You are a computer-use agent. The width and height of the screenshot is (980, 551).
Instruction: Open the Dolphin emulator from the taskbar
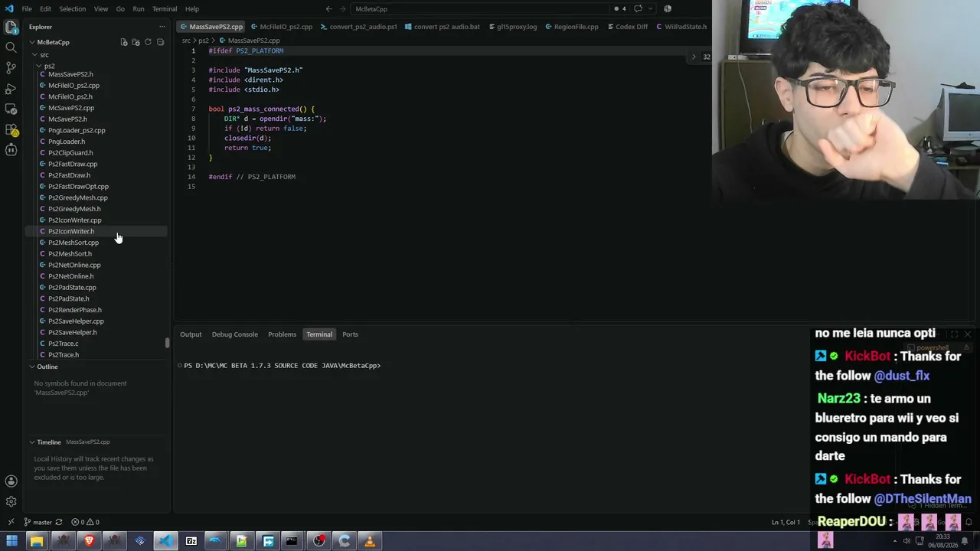(x=217, y=541)
